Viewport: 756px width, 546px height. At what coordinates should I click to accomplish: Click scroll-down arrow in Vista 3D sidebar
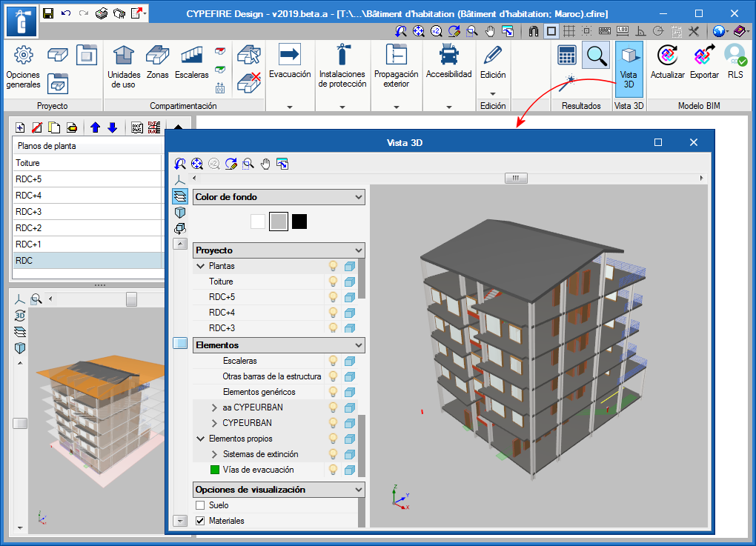click(x=180, y=521)
